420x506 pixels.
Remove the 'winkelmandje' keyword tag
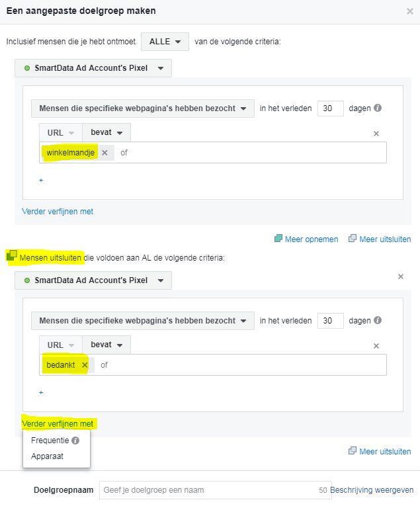pyautogui.click(x=105, y=153)
